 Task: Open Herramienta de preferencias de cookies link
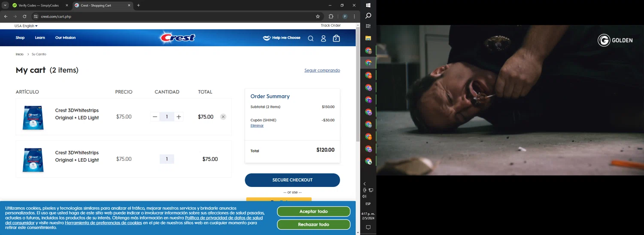pyautogui.click(x=103, y=223)
